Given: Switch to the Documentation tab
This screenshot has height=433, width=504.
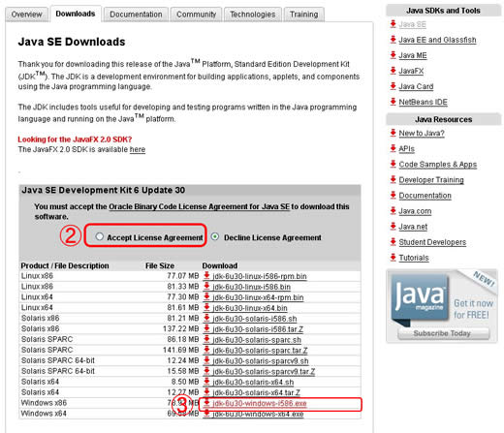Looking at the screenshot, I should [136, 15].
